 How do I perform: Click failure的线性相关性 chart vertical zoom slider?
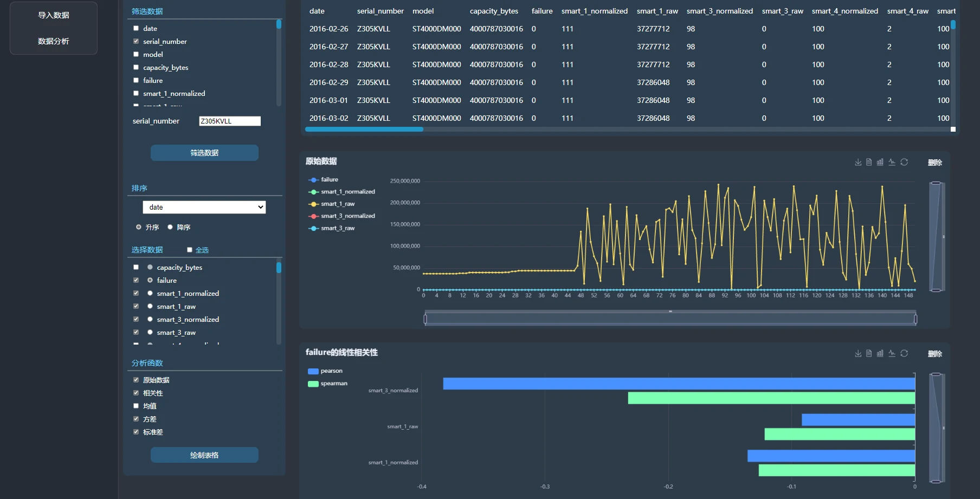[936, 428]
